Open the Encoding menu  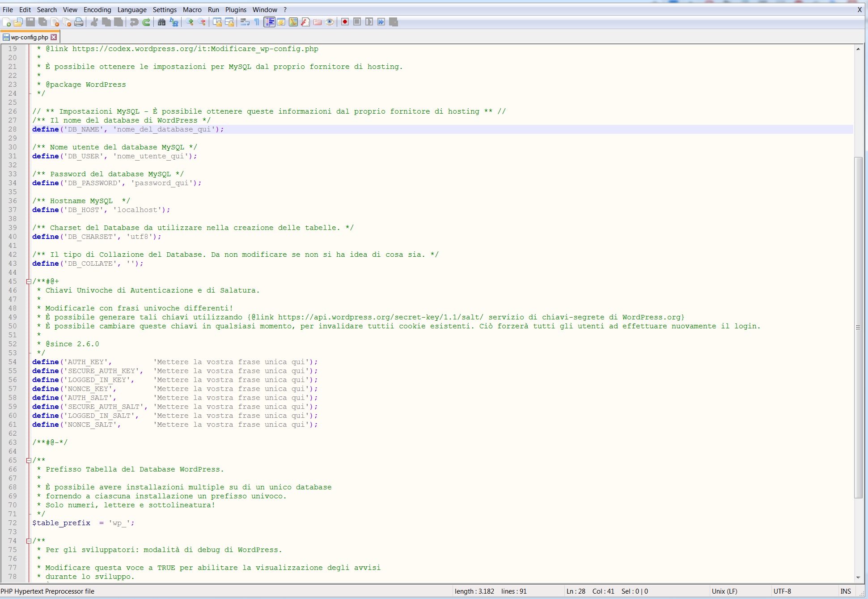tap(97, 9)
